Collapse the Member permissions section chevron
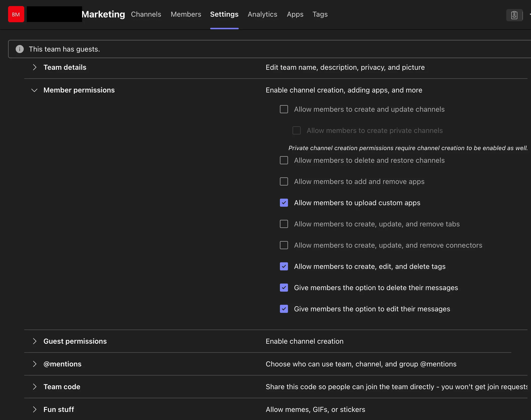This screenshot has height=420, width=531. tap(34, 90)
